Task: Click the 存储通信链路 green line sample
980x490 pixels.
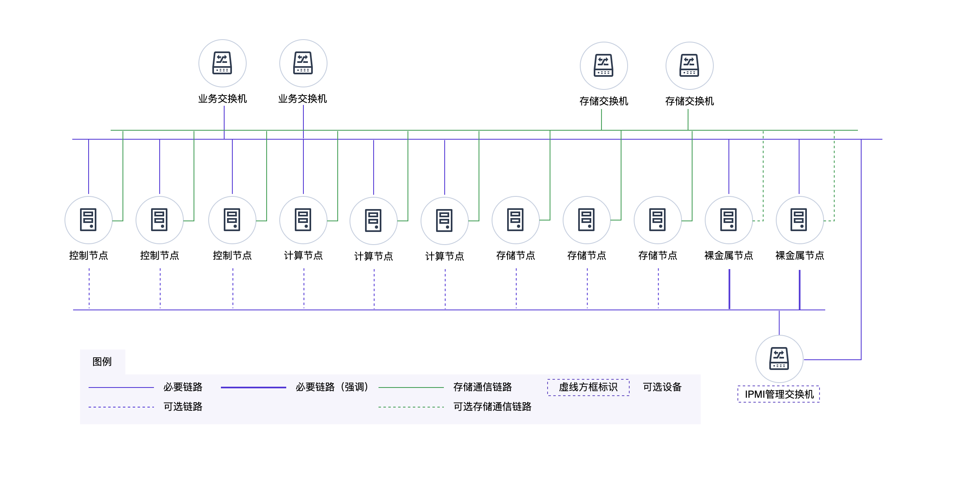Action: pyautogui.click(x=411, y=388)
